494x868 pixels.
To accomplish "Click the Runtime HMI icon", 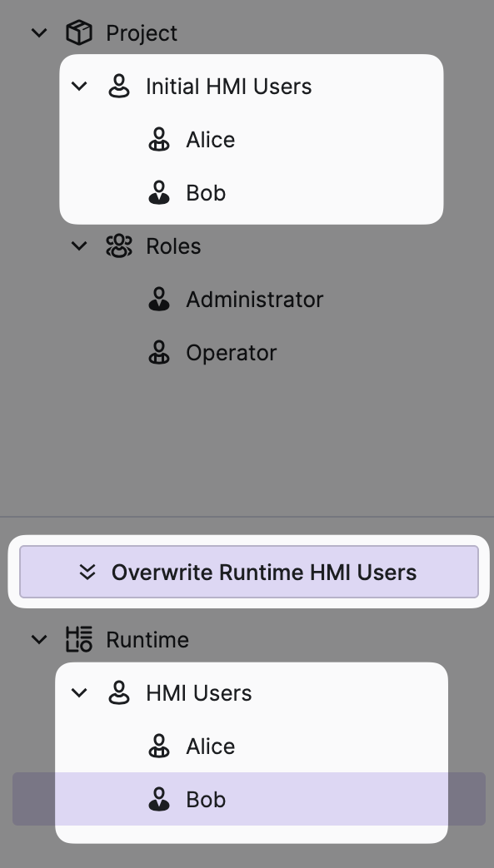I will click(79, 639).
